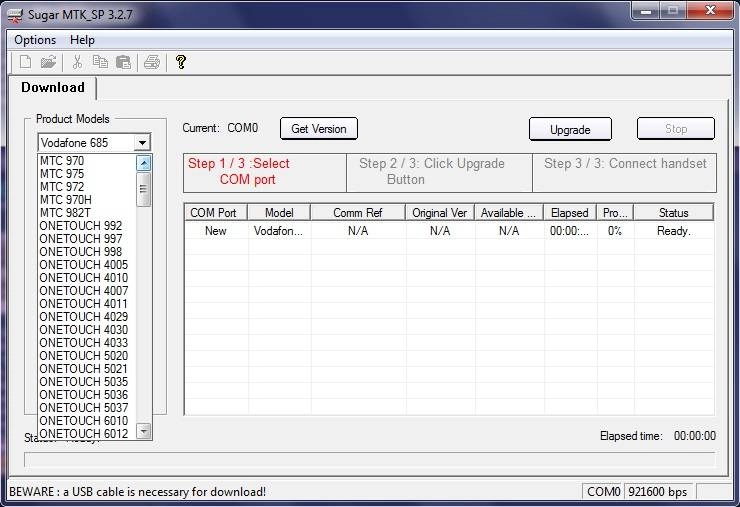740x507 pixels.
Task: Click the Upgrade button
Action: click(x=570, y=129)
